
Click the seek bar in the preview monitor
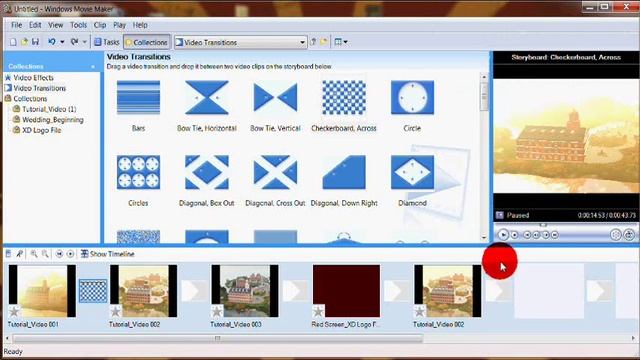[566, 225]
